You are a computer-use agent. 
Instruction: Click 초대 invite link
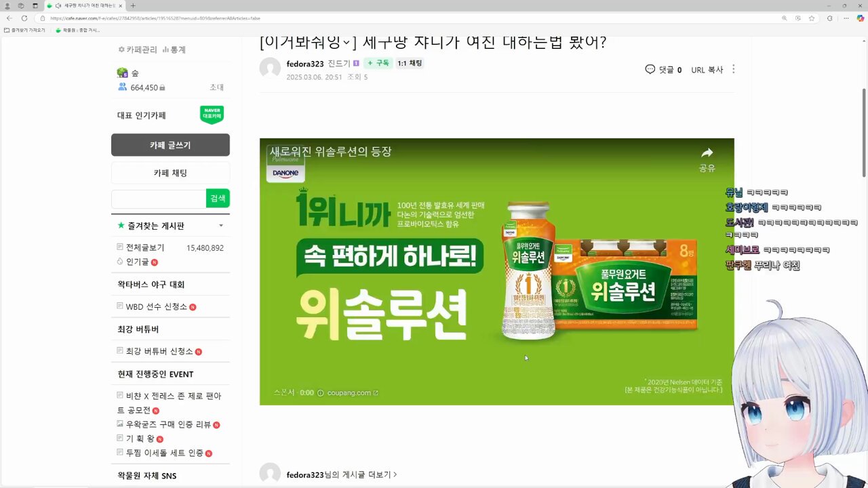coord(216,87)
